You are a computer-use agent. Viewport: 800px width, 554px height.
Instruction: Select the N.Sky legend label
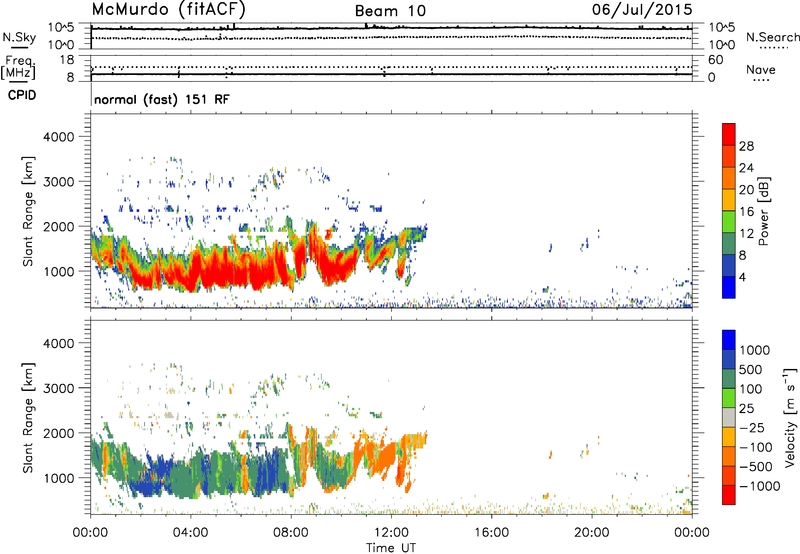click(x=19, y=37)
